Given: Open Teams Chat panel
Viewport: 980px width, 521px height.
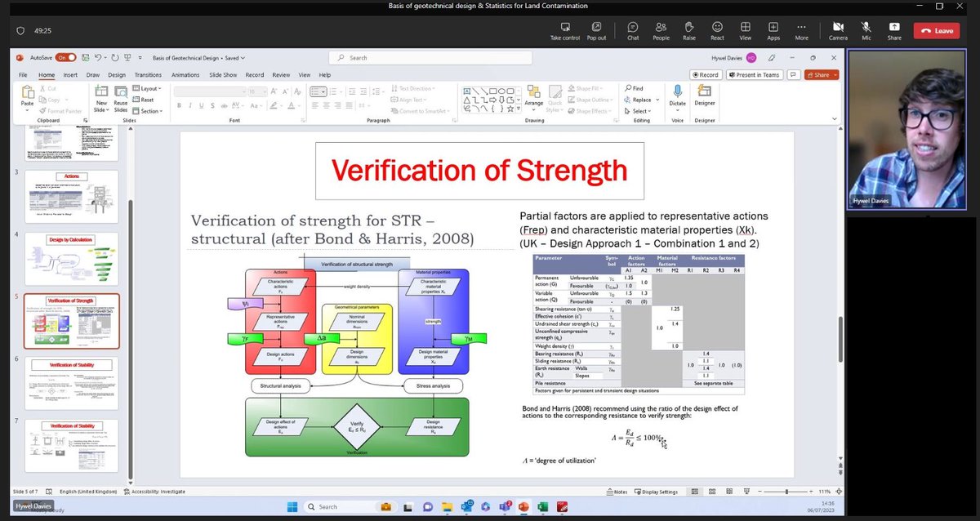Looking at the screenshot, I should coord(633,30).
